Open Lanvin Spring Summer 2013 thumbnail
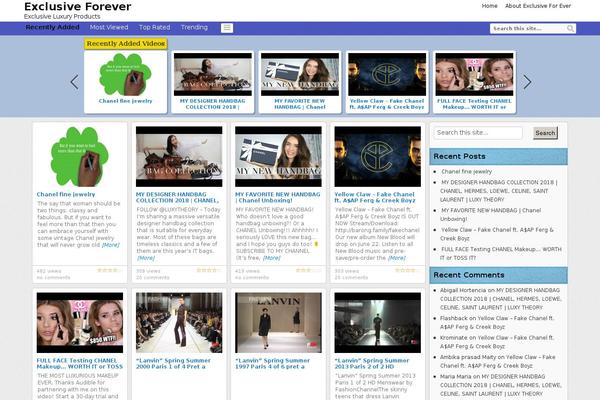 point(378,323)
